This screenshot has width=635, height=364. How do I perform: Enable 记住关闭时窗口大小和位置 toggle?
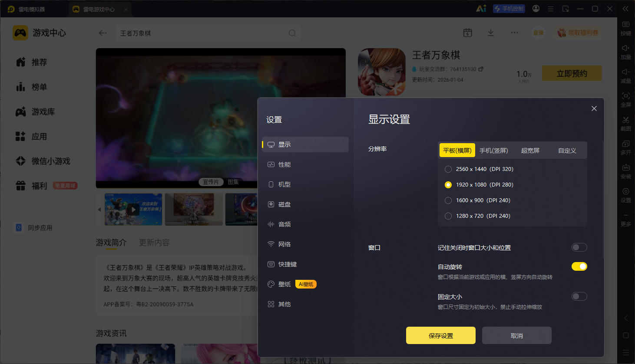(x=579, y=247)
